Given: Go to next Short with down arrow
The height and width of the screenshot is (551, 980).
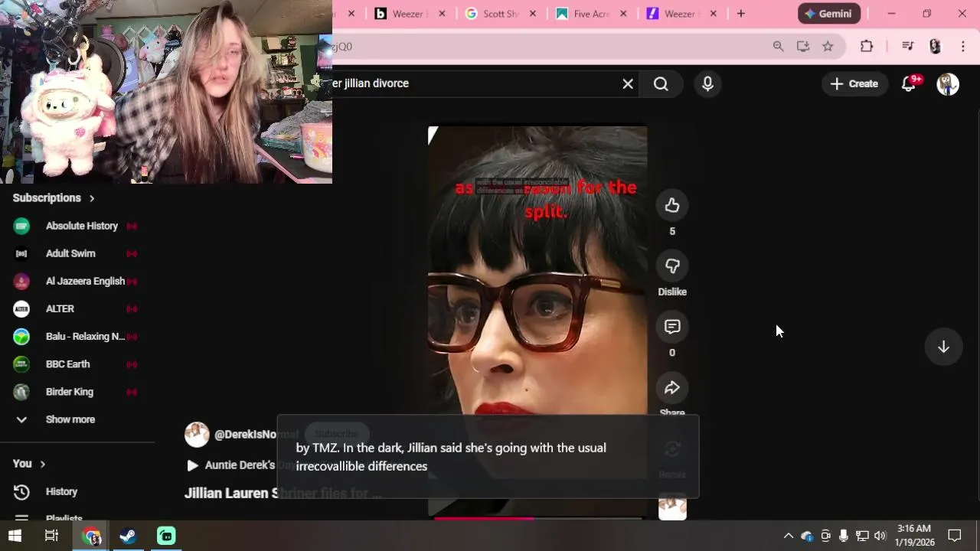Looking at the screenshot, I should [943, 347].
